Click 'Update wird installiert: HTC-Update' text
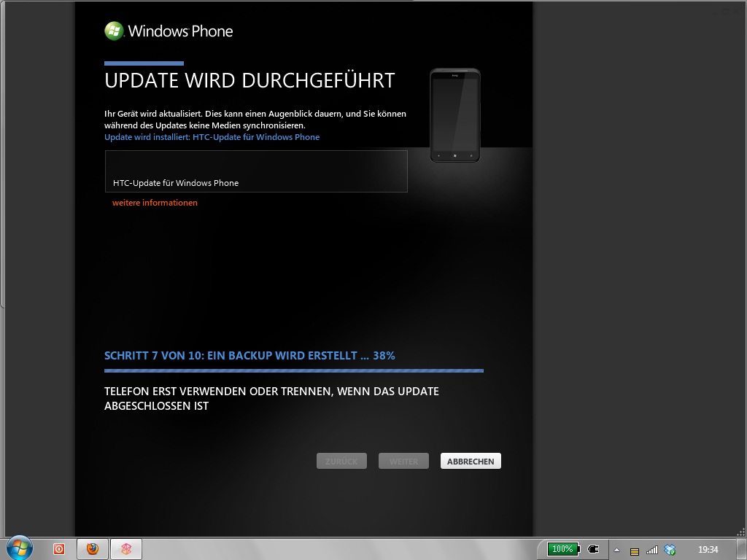747x560 pixels. pos(212,137)
